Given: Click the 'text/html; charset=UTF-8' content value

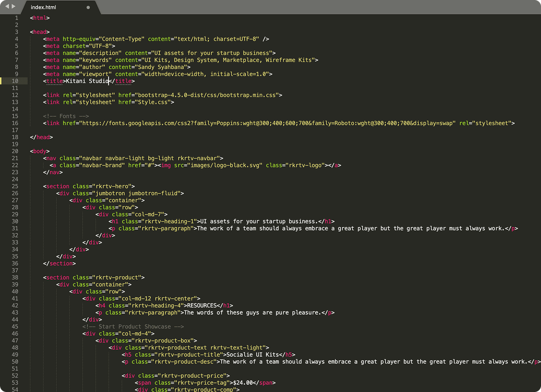Looking at the screenshot, I should [x=217, y=39].
